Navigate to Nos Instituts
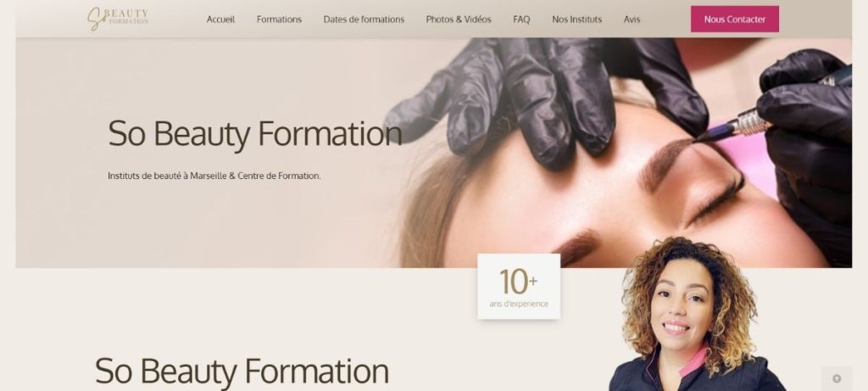 (x=576, y=20)
